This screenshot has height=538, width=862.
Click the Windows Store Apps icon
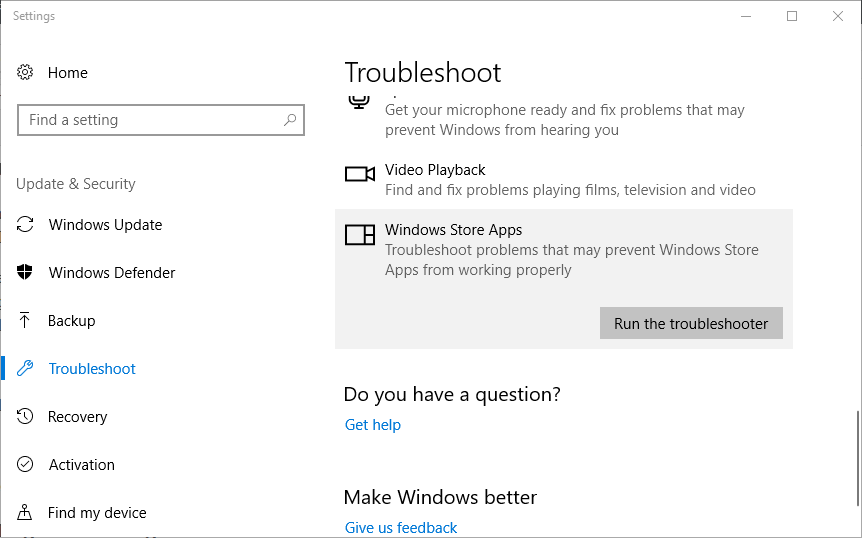tap(359, 234)
